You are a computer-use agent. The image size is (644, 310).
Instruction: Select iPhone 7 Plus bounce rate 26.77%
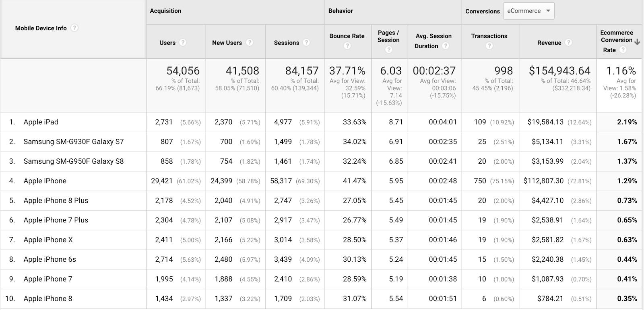355,220
